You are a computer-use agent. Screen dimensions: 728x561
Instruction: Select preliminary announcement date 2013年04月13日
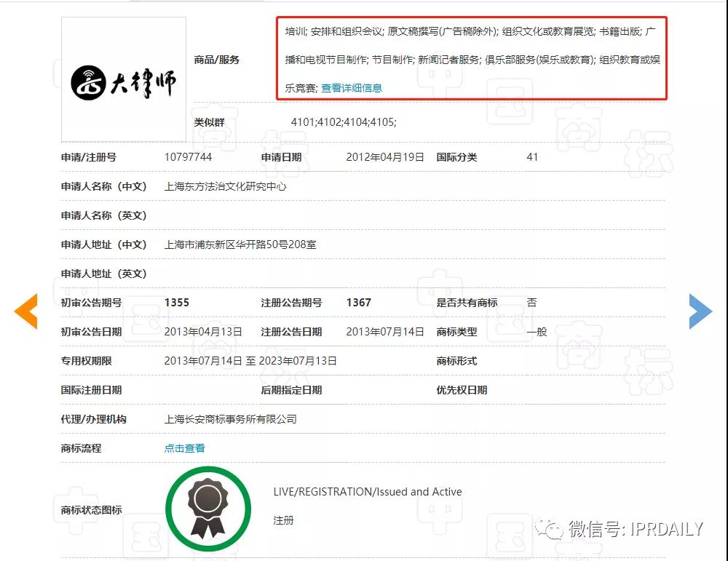tap(203, 332)
